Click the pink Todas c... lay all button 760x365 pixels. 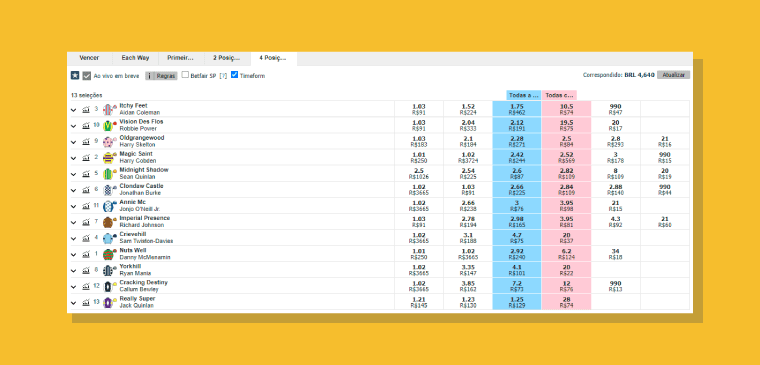point(559,95)
